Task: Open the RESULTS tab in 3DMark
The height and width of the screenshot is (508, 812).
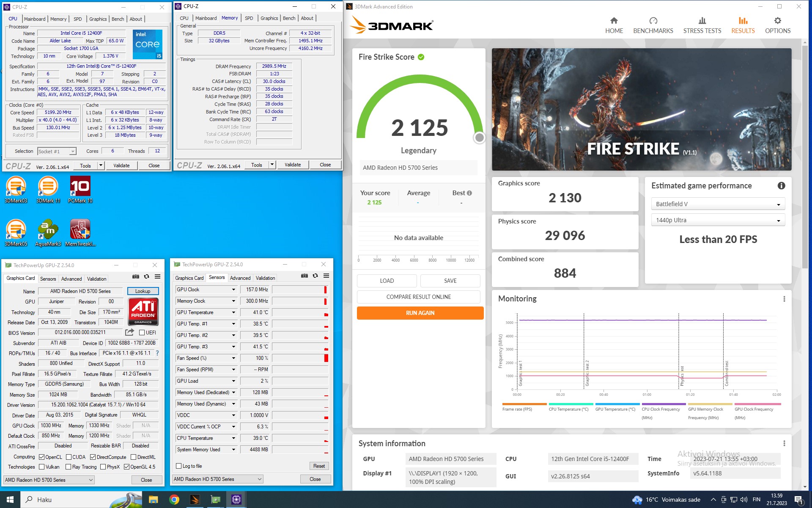Action: click(x=743, y=25)
